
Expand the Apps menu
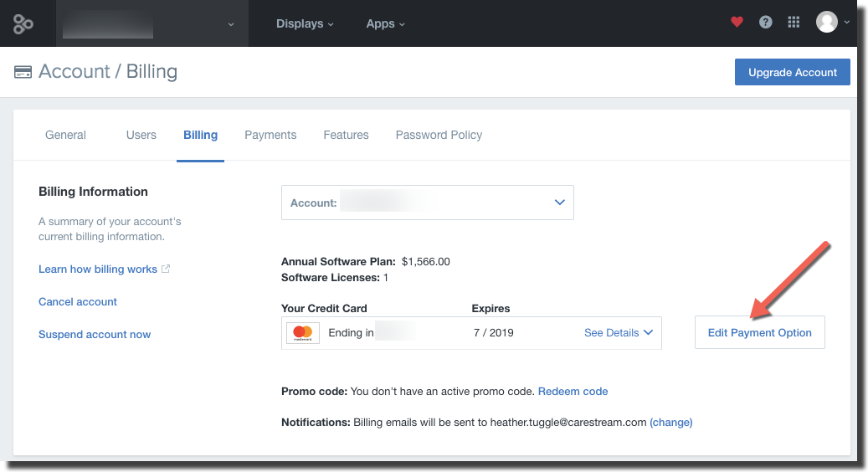(385, 23)
